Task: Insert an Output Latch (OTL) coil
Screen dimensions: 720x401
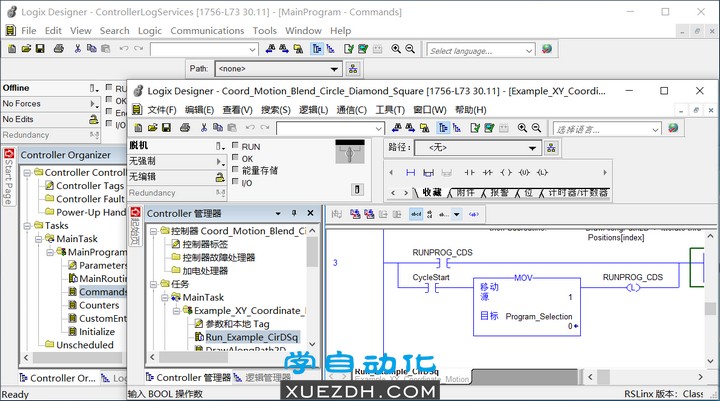Action: (x=542, y=173)
